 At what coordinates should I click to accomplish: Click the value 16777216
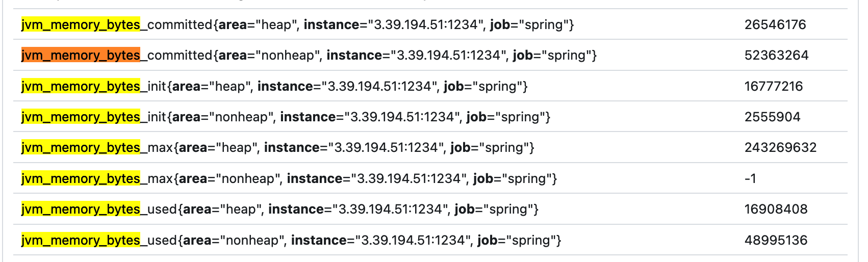pos(773,86)
